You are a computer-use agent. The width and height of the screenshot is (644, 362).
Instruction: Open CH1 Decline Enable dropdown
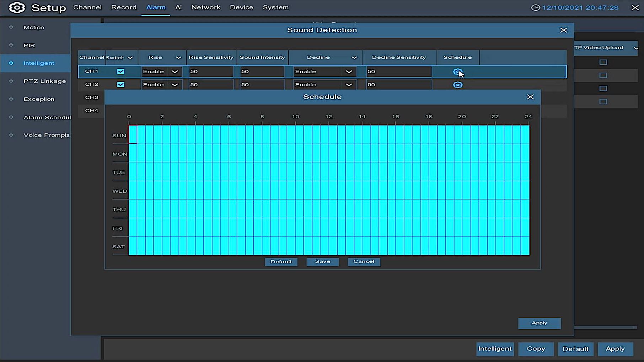click(324, 71)
